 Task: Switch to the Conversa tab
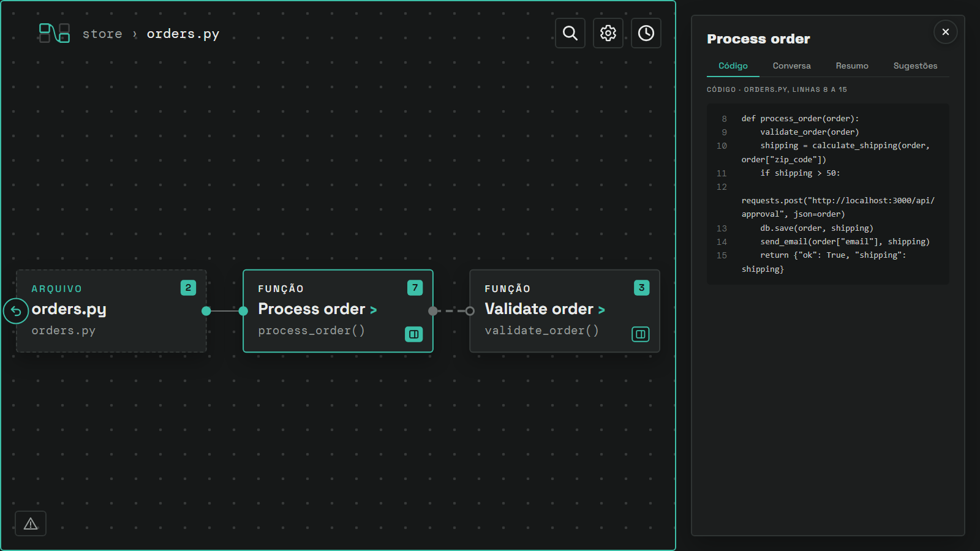791,66
